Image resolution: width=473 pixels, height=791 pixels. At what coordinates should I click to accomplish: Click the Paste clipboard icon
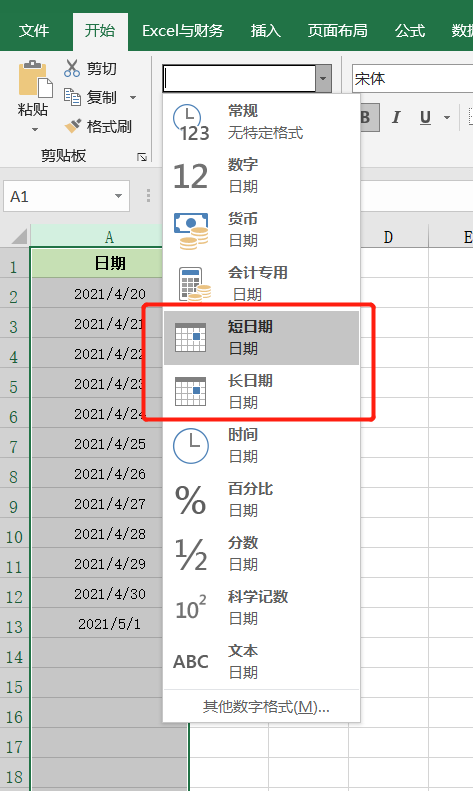(x=35, y=79)
